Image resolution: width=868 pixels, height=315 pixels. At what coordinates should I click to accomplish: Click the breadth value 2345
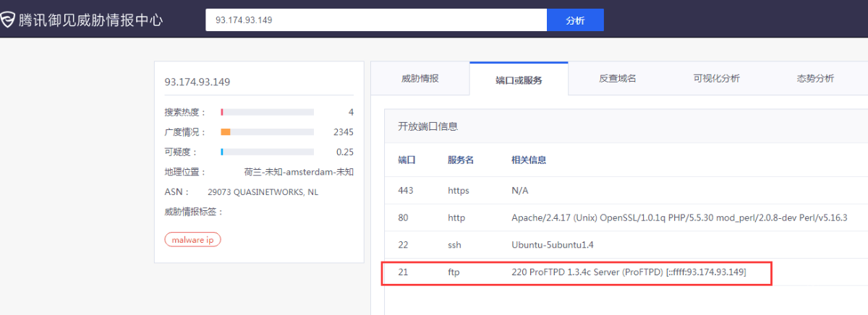[344, 132]
